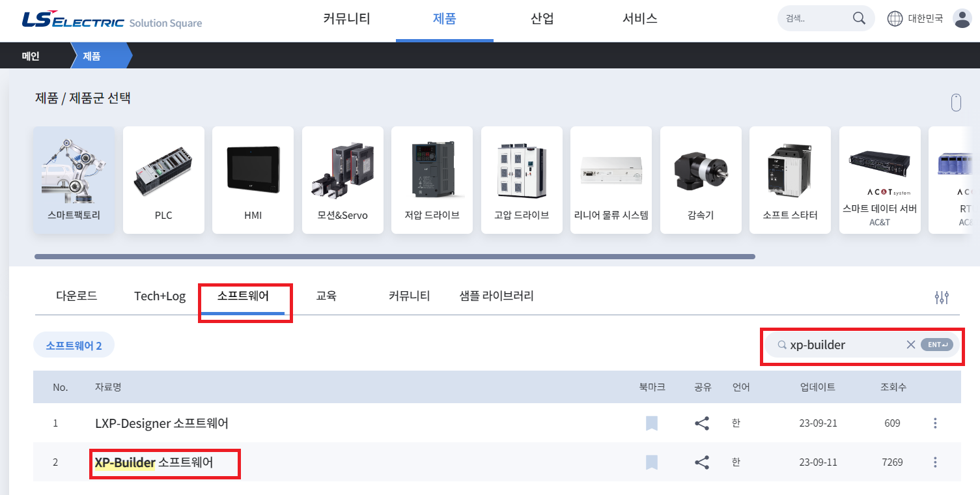The image size is (980, 495).
Task: Click the 제품 / 제품군 선택 heading
Action: pyautogui.click(x=83, y=98)
